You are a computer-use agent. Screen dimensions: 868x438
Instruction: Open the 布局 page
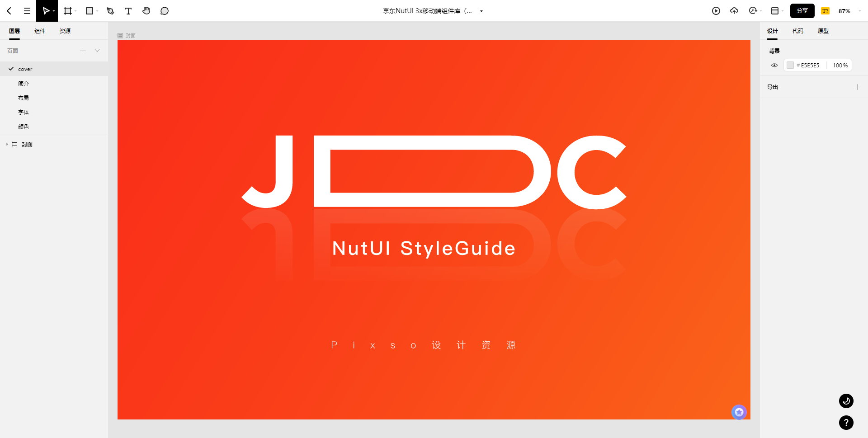54,98
